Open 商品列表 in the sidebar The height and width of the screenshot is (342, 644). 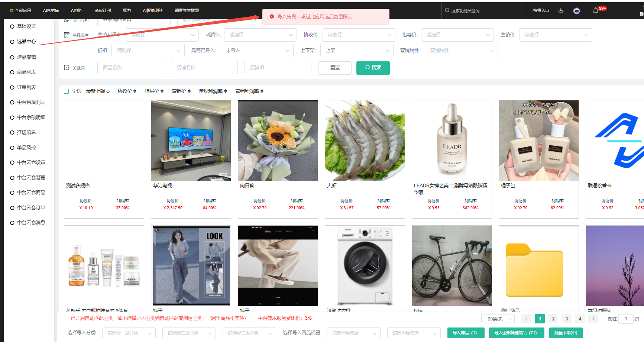(26, 72)
